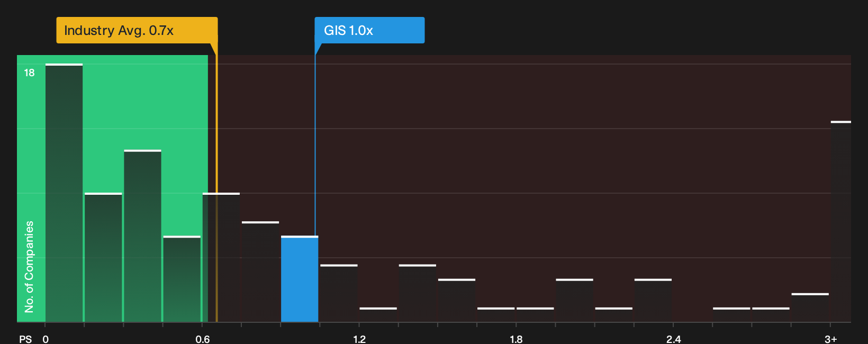Select the rightmost 3+ bar
This screenshot has width=868, height=344.
(x=841, y=222)
